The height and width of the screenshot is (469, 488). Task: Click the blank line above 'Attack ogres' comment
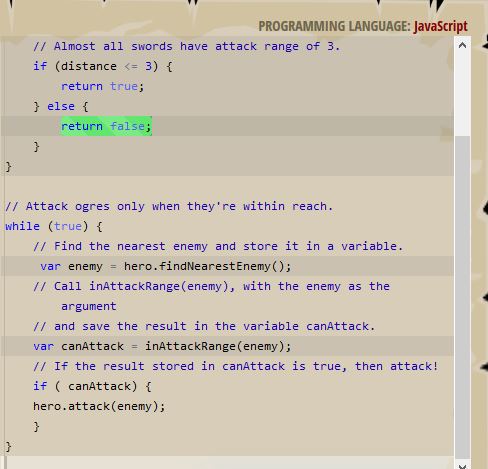(x=227, y=186)
